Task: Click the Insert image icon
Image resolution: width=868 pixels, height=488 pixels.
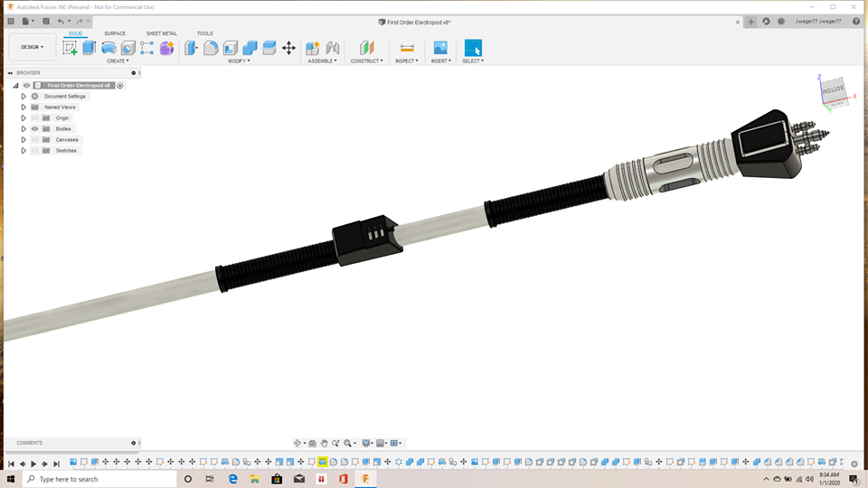Action: tap(440, 48)
